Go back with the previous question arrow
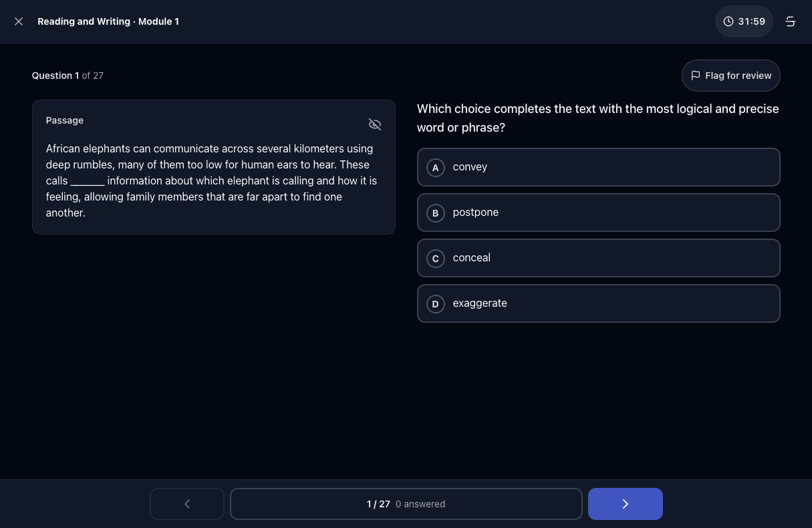The image size is (812, 528). coord(187,504)
